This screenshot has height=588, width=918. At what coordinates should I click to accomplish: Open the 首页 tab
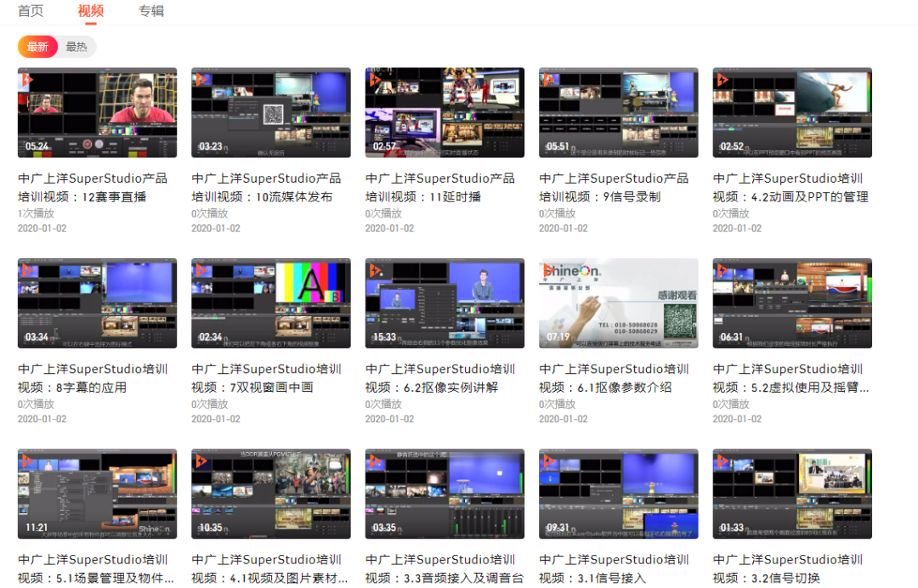coord(31,11)
